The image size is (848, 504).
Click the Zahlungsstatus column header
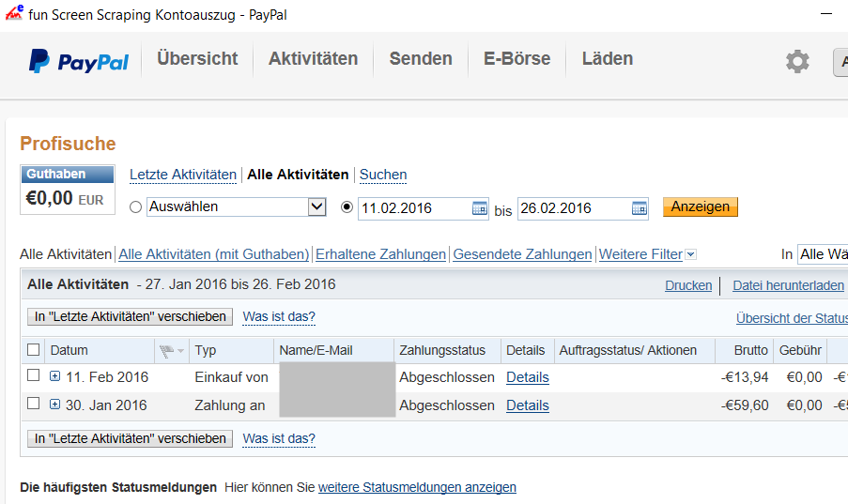[442, 350]
